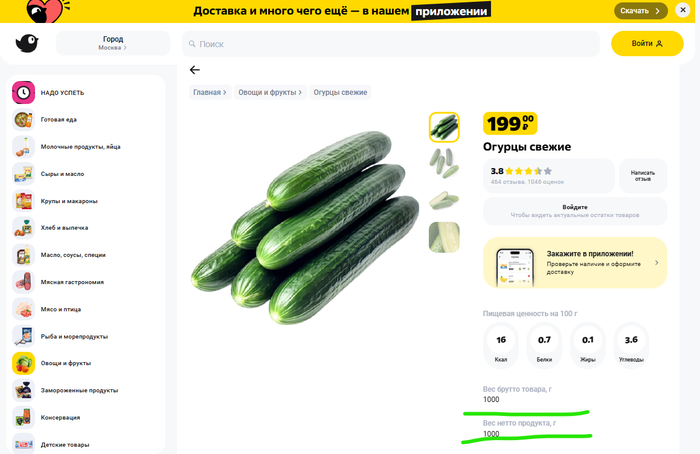Close the top app promo banner
This screenshot has width=700, height=454.
point(683,11)
